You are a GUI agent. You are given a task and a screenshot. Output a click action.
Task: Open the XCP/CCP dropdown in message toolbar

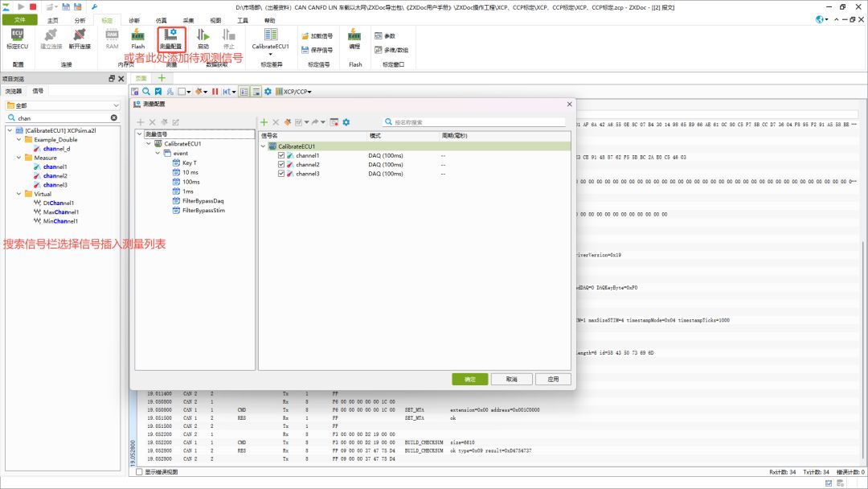coord(293,92)
